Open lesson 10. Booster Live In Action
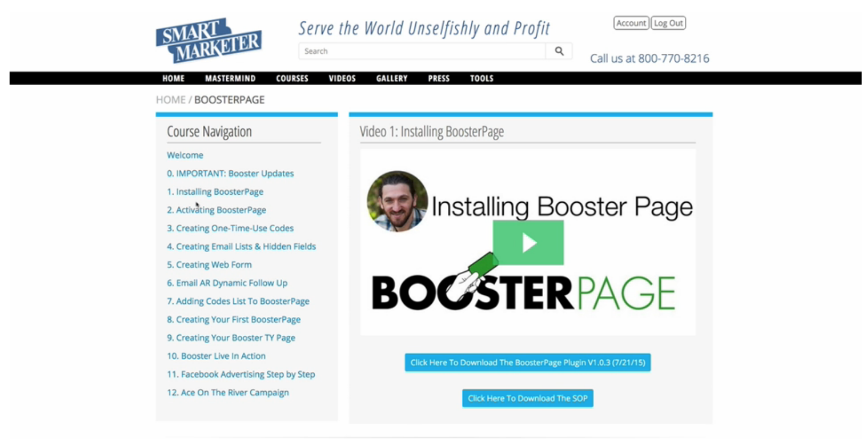 [216, 356]
